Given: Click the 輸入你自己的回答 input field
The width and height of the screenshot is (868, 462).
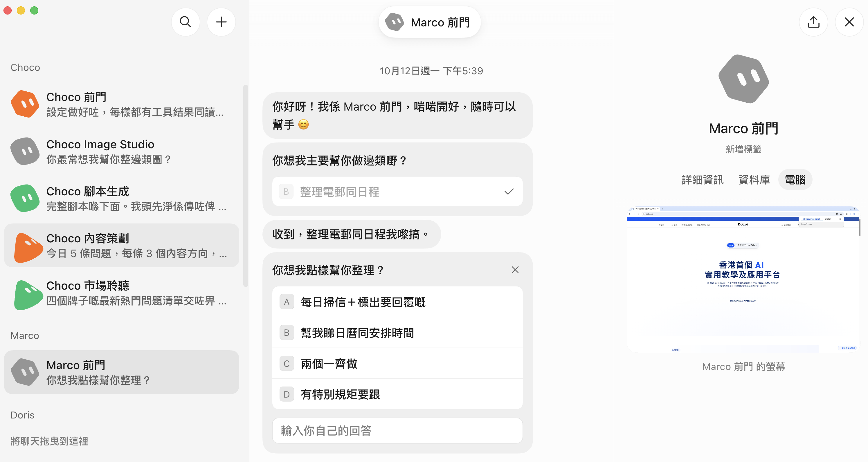Looking at the screenshot, I should [397, 430].
